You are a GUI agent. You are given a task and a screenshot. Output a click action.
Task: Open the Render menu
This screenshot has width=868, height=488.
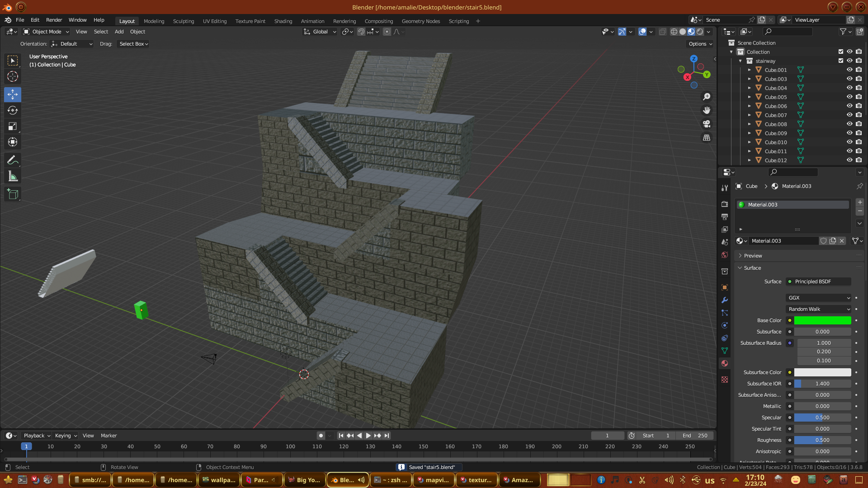coord(54,20)
